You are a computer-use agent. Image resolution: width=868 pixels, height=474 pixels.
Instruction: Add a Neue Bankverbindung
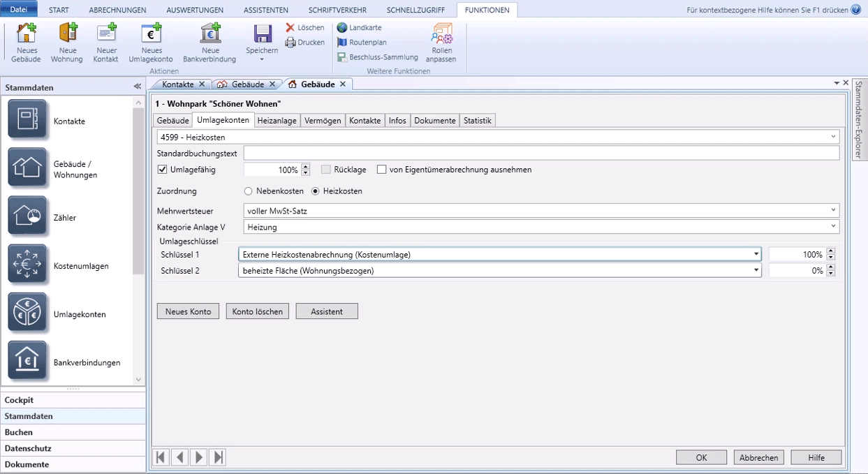click(x=209, y=43)
